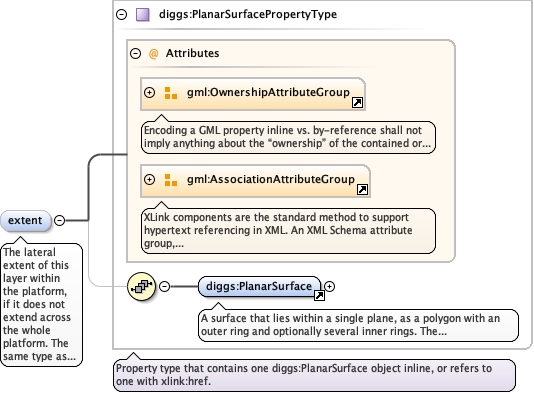534x395 pixels.
Task: Click the extent lateral extent annotation
Action: tap(41, 305)
